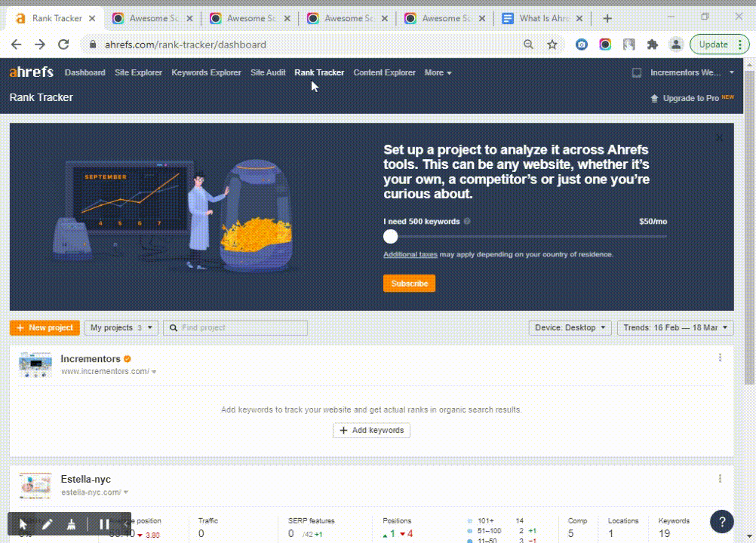Open Incrementors project three-dot menu
This screenshot has height=543, width=756.
pos(720,357)
